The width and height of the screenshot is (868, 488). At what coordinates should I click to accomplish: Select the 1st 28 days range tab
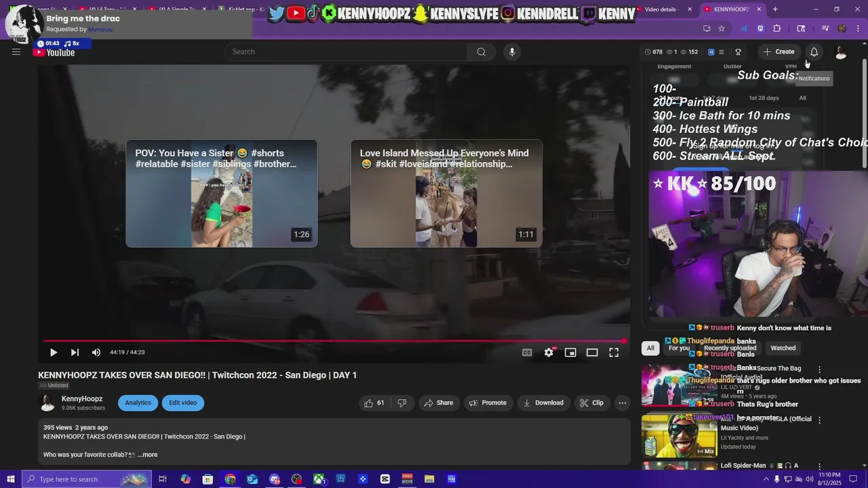coord(764,98)
